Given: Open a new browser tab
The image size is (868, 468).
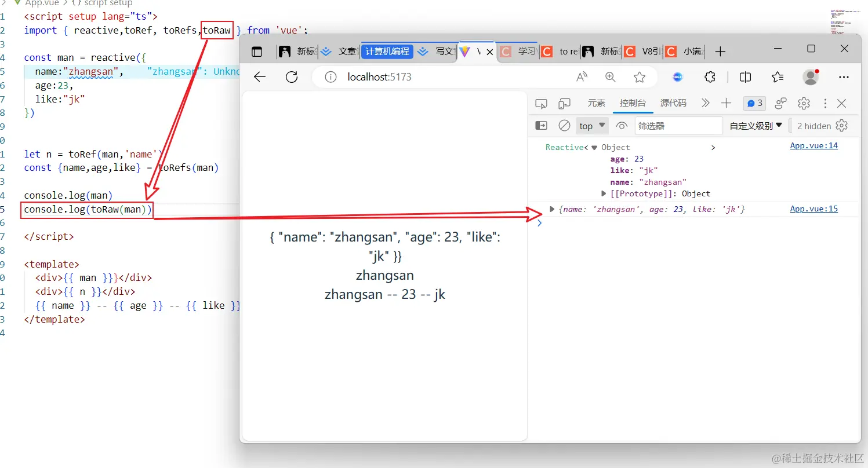Looking at the screenshot, I should [720, 52].
